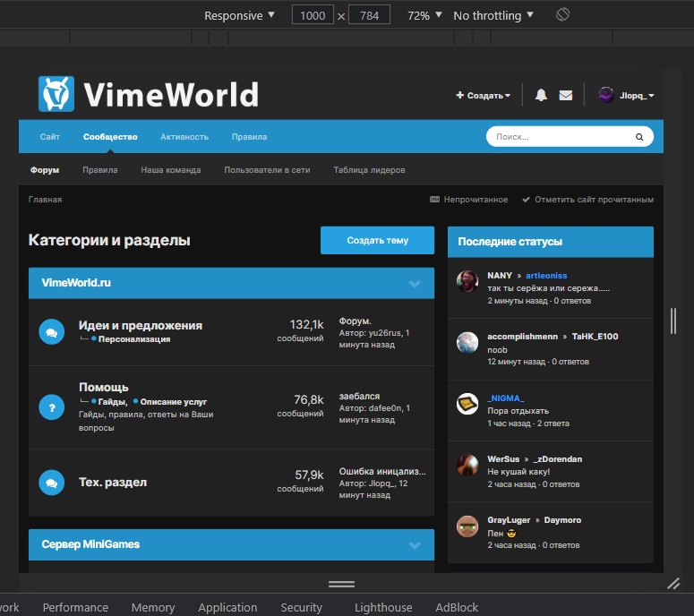Click the right-side viewport width handle

pos(673,321)
